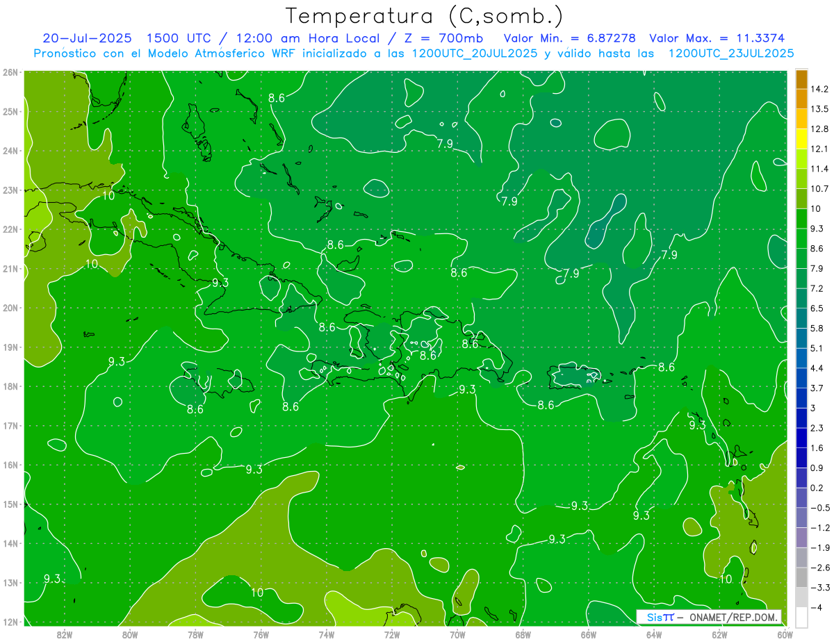This screenshot has height=644, width=834.
Task: Click the "74W" longitude axis label
Action: coord(326,634)
